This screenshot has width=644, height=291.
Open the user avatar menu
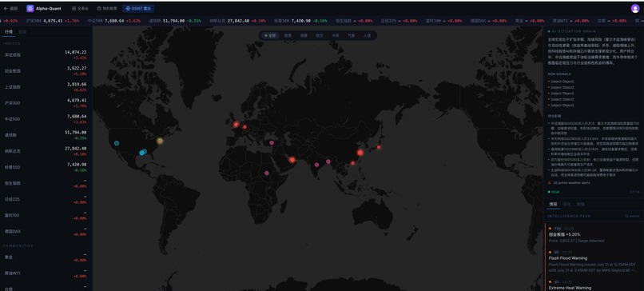pyautogui.click(x=635, y=9)
